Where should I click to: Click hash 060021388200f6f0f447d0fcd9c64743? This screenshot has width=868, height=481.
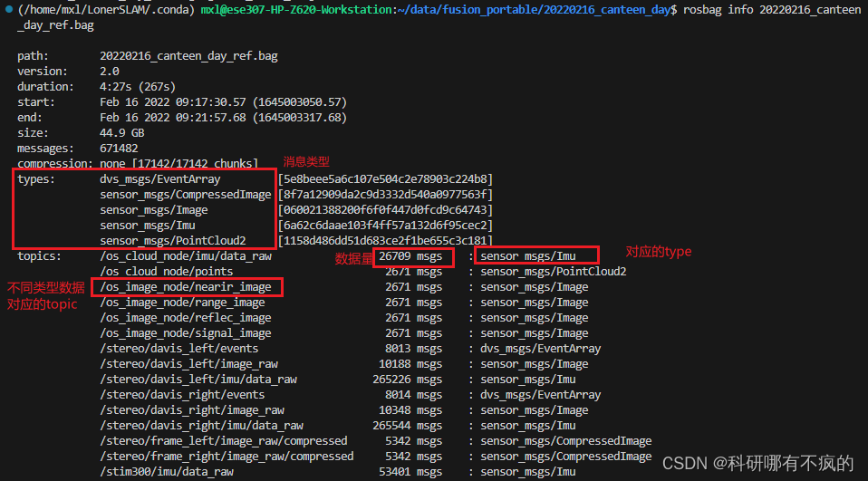(385, 210)
